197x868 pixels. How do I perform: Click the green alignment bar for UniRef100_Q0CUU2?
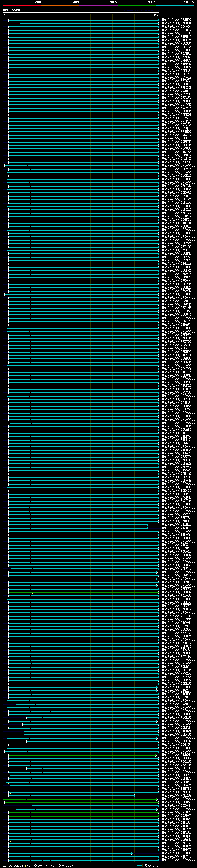[83, 592]
